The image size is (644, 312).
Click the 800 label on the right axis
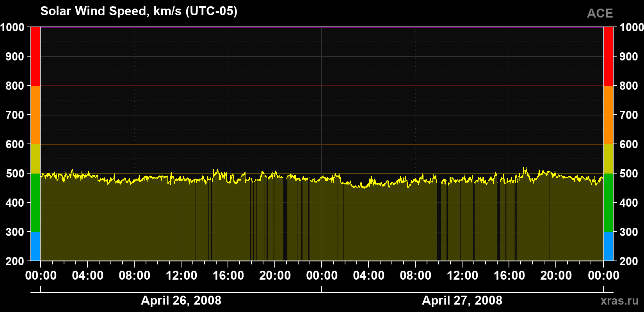click(629, 86)
